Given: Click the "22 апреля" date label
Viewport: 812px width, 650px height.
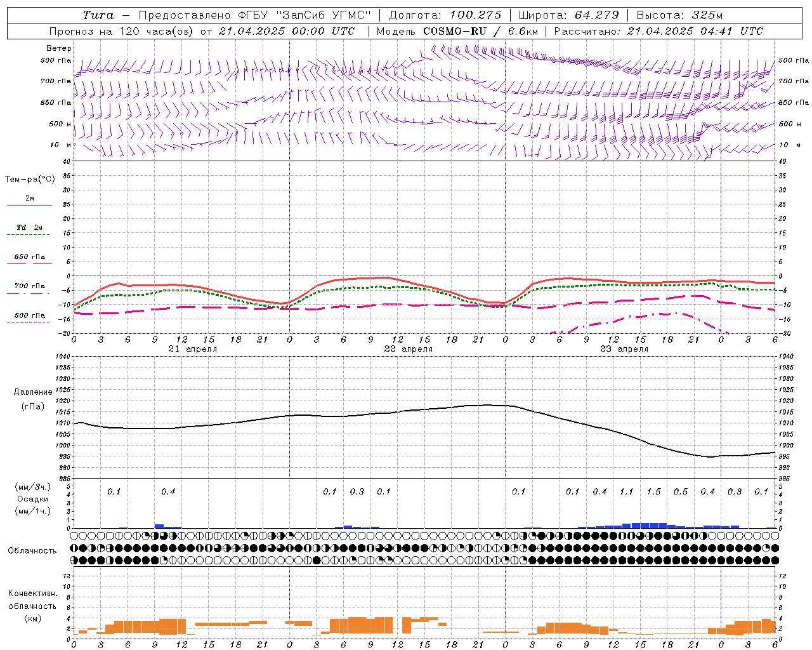Looking at the screenshot, I should (x=409, y=349).
